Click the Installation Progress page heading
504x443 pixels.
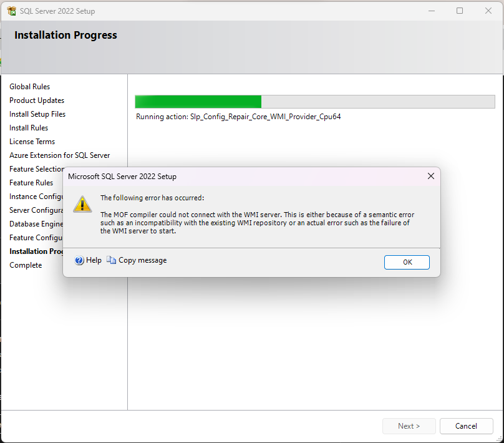click(x=65, y=35)
